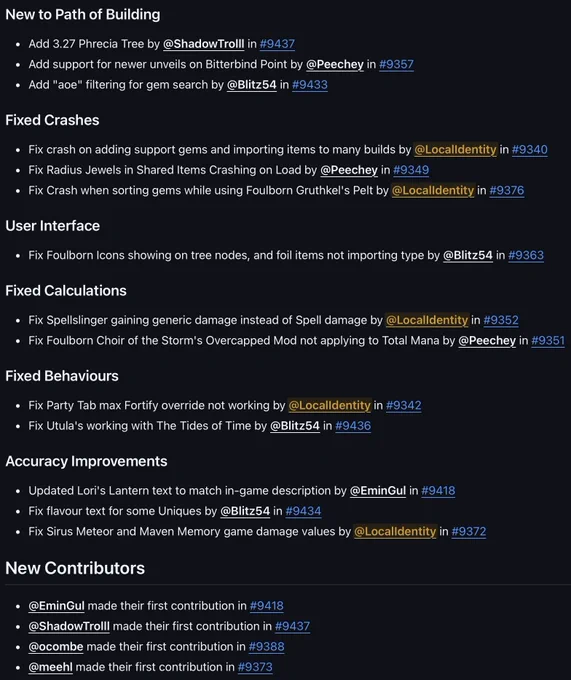Screen dimensions: 571x680
Task: Open pull request #9340 link
Action: coord(529,150)
